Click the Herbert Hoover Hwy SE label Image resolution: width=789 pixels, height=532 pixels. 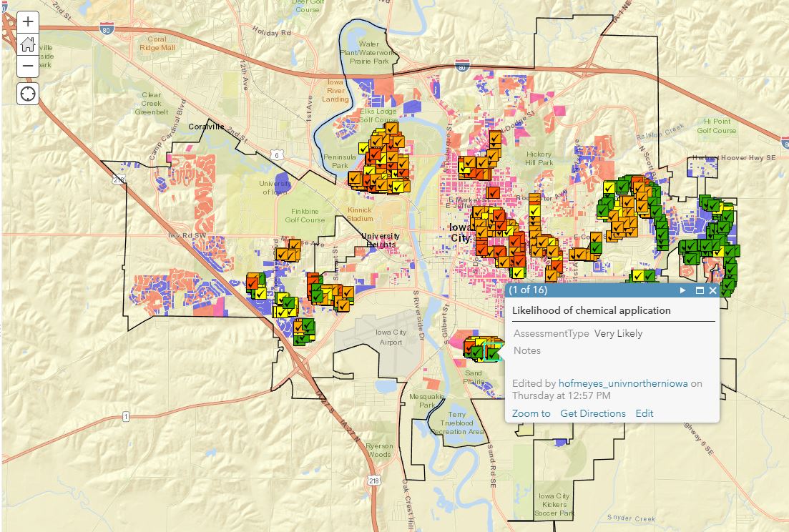734,158
